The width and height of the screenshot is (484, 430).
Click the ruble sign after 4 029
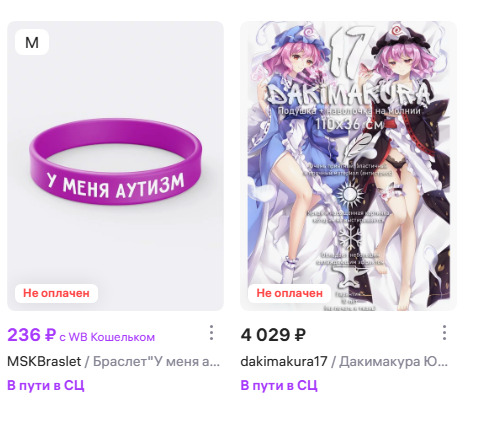pos(300,335)
